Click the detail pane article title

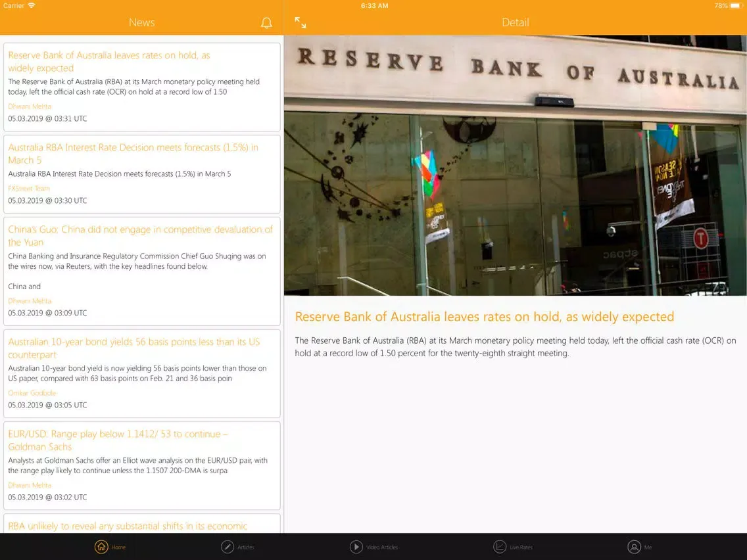coord(485,317)
